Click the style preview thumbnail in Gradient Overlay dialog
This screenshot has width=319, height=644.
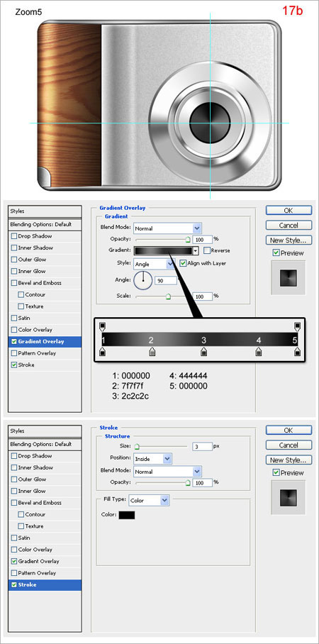[x=288, y=277]
